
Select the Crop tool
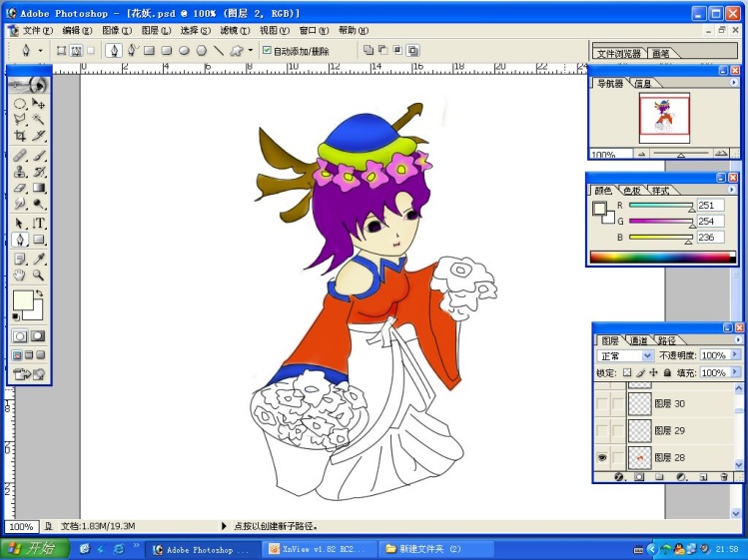click(x=20, y=136)
